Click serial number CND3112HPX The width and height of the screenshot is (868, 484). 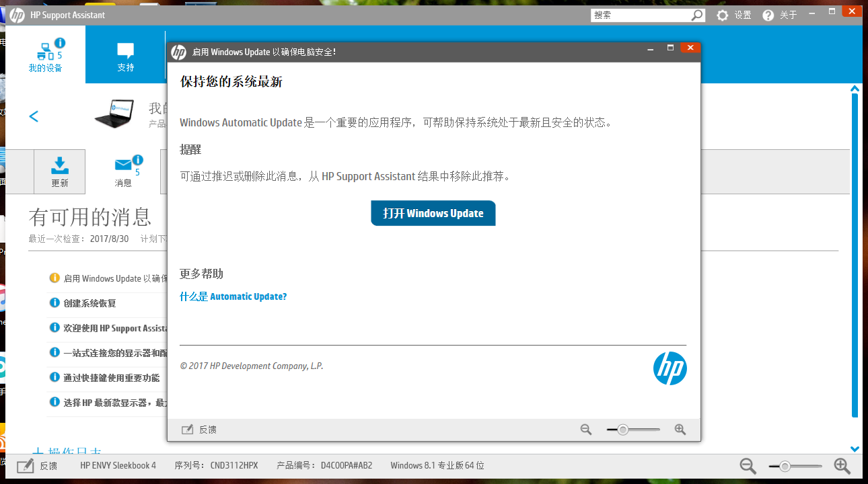(x=234, y=465)
